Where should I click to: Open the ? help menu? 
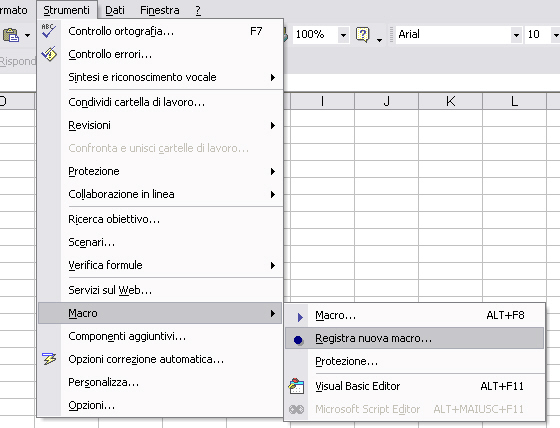[x=198, y=10]
